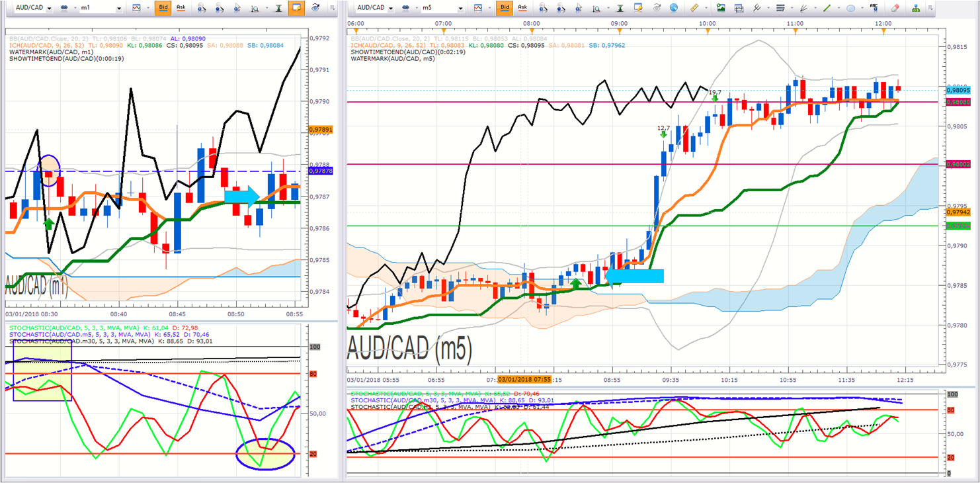Viewport: 980px width, 483px height.
Task: Select the pitchfork drawing tool
Action: (756, 8)
